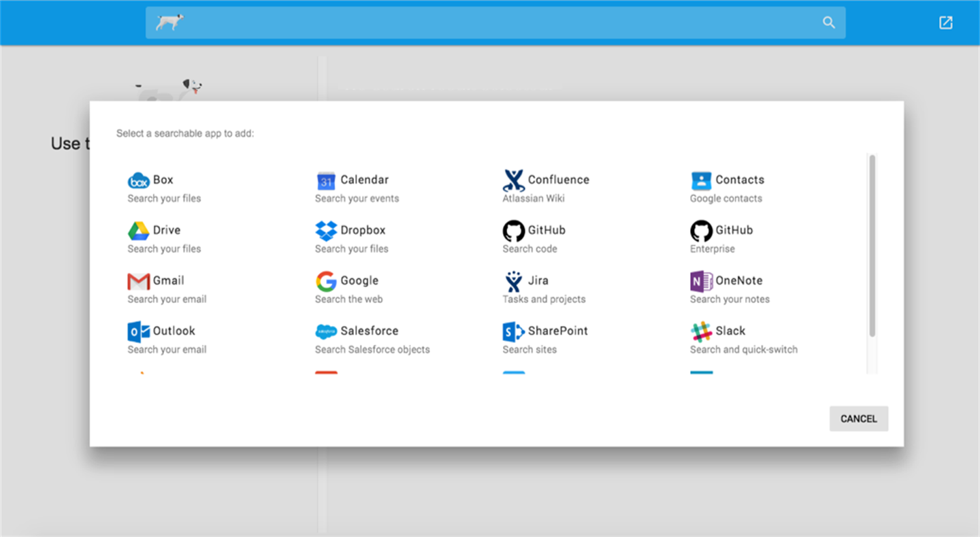Choose the Salesforce cloud icon
This screenshot has height=537, width=980.
(x=326, y=331)
